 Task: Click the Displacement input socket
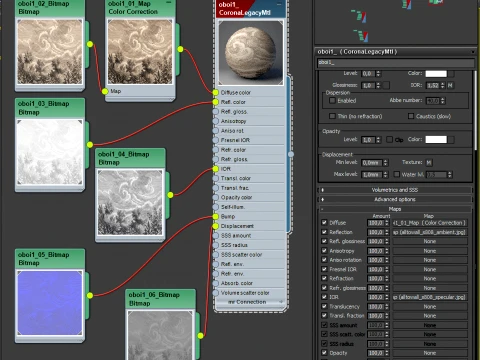216,226
